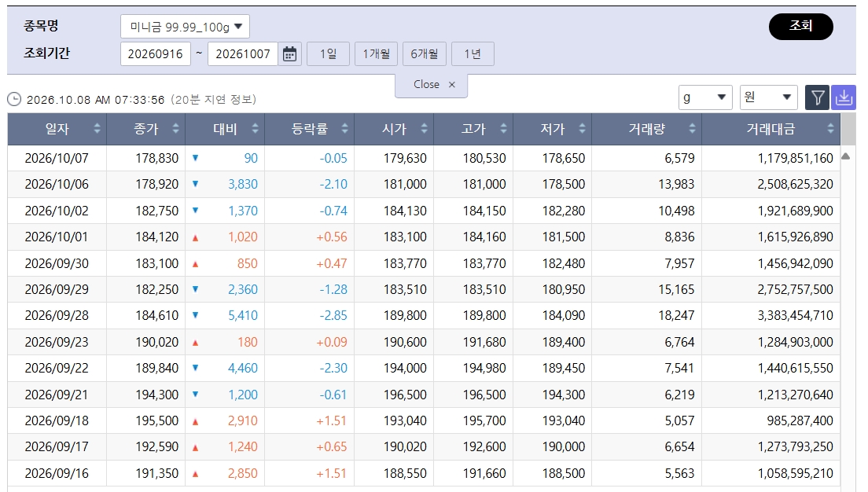The width and height of the screenshot is (868, 492).
Task: Sort table by 거래대금 column arrows
Action: [830, 129]
